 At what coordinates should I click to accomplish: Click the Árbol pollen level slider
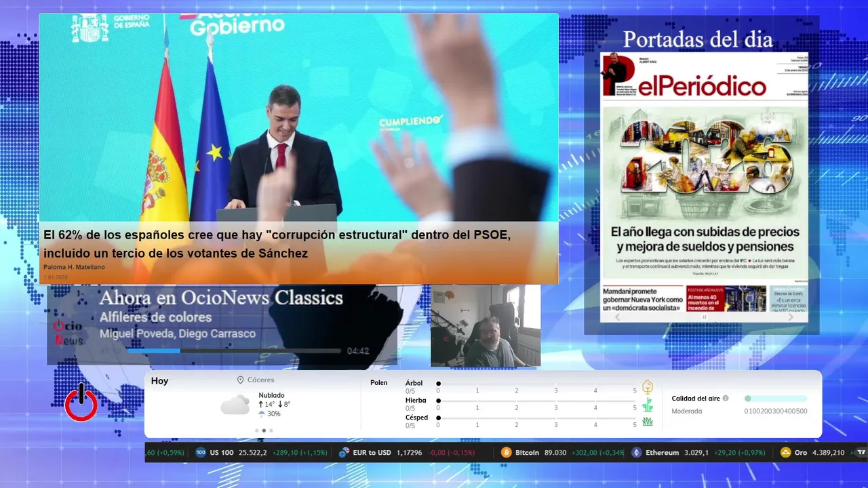coord(536,384)
